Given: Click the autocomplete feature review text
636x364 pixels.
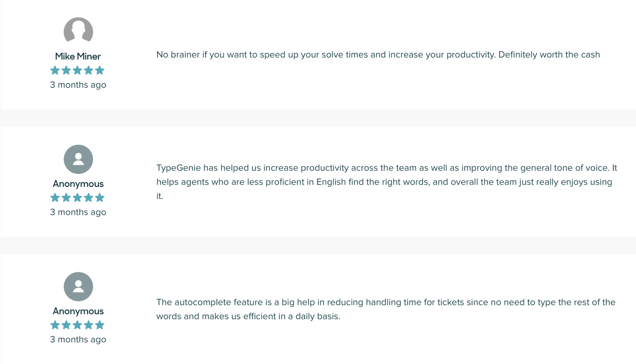Looking at the screenshot, I should pyautogui.click(x=386, y=309).
